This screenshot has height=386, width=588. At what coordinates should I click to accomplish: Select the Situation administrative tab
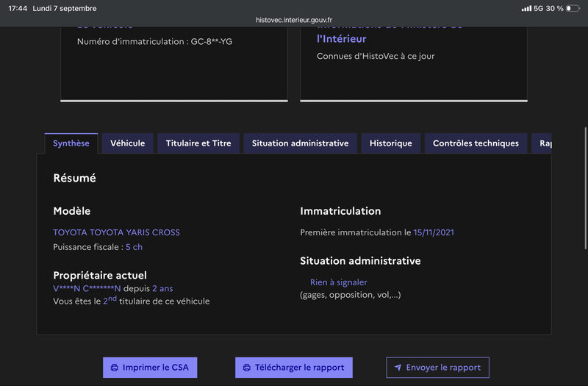click(300, 143)
